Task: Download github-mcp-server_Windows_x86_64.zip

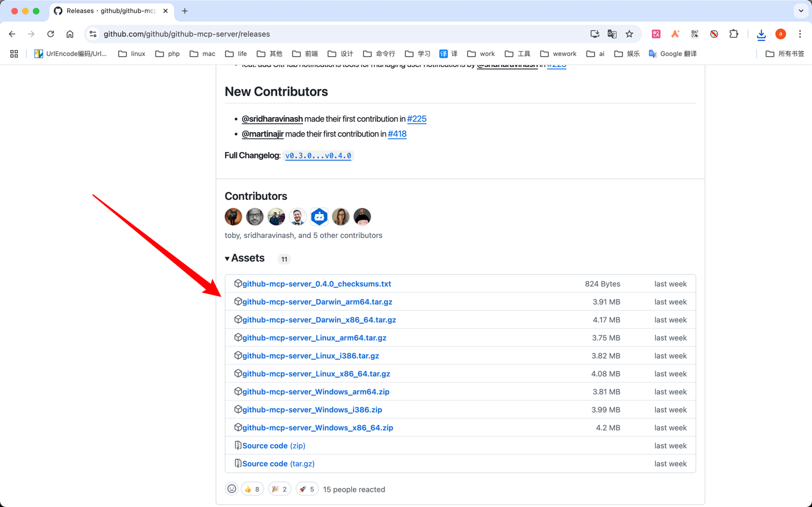Action: tap(317, 428)
